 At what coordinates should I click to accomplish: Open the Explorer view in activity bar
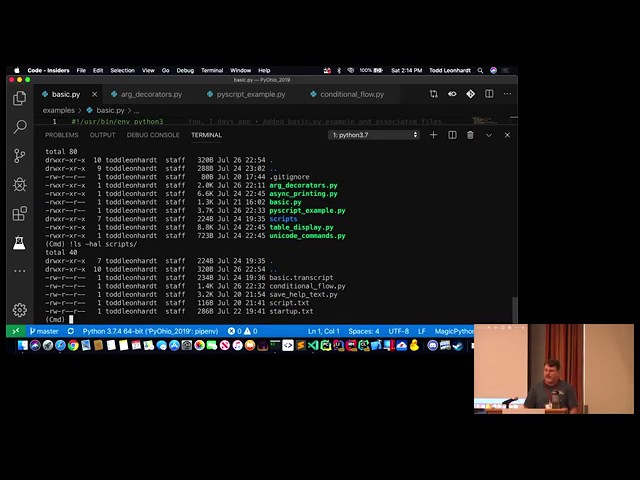(20, 98)
